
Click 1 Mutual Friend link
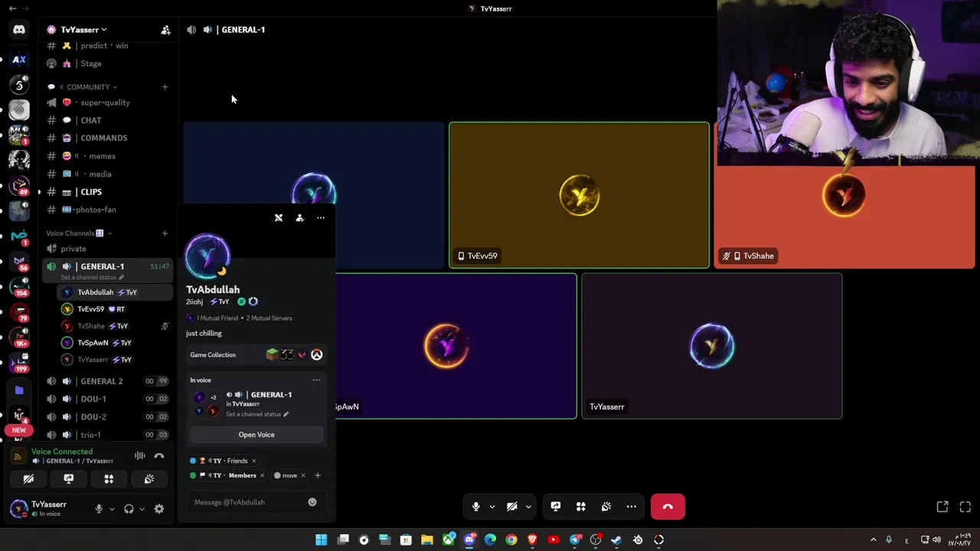tap(217, 318)
